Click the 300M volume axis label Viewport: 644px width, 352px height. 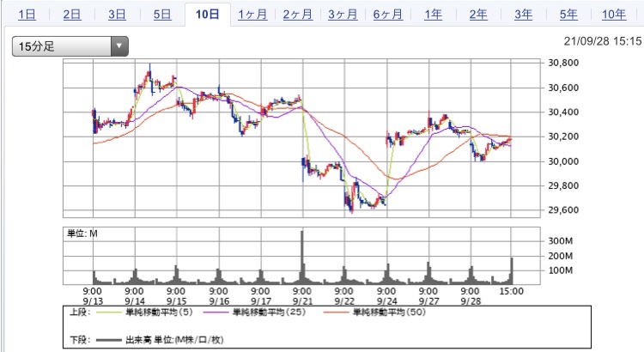coord(561,241)
